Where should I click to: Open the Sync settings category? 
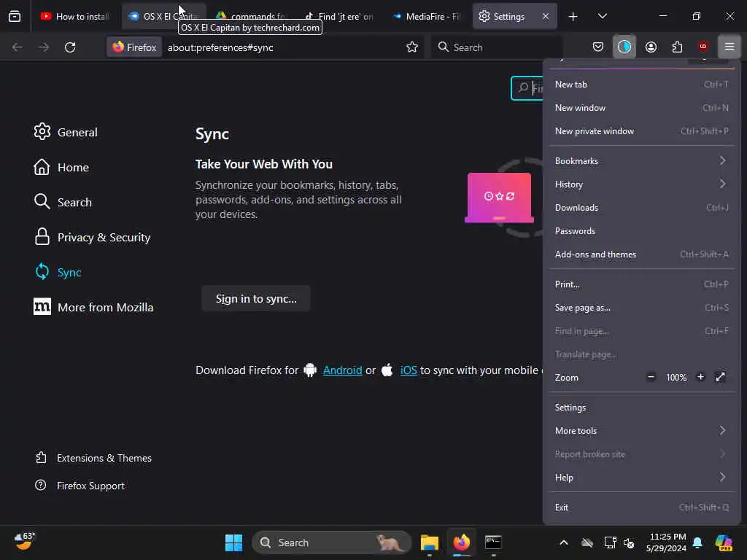click(x=58, y=272)
